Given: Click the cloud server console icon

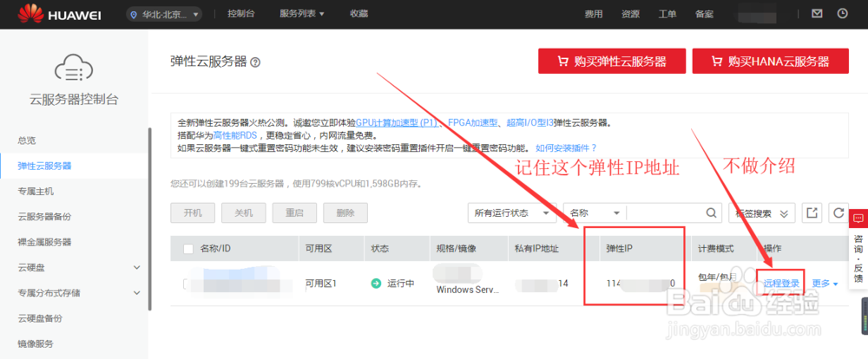Looking at the screenshot, I should click(74, 68).
